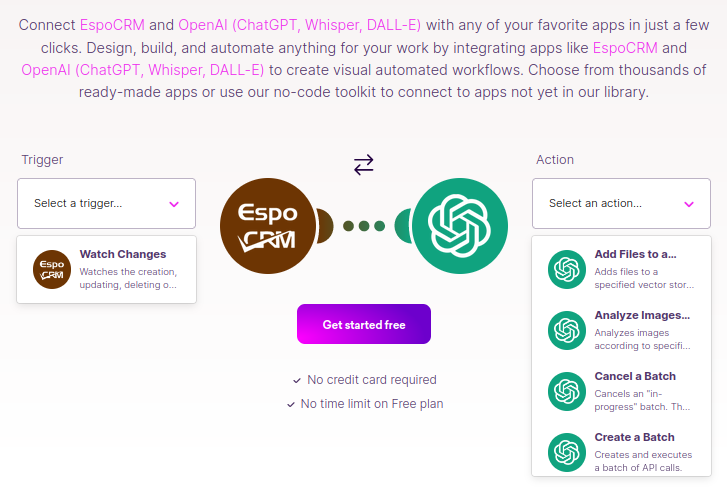Choose the Cancel a Batch action
The height and width of the screenshot is (499, 727).
coord(621,391)
